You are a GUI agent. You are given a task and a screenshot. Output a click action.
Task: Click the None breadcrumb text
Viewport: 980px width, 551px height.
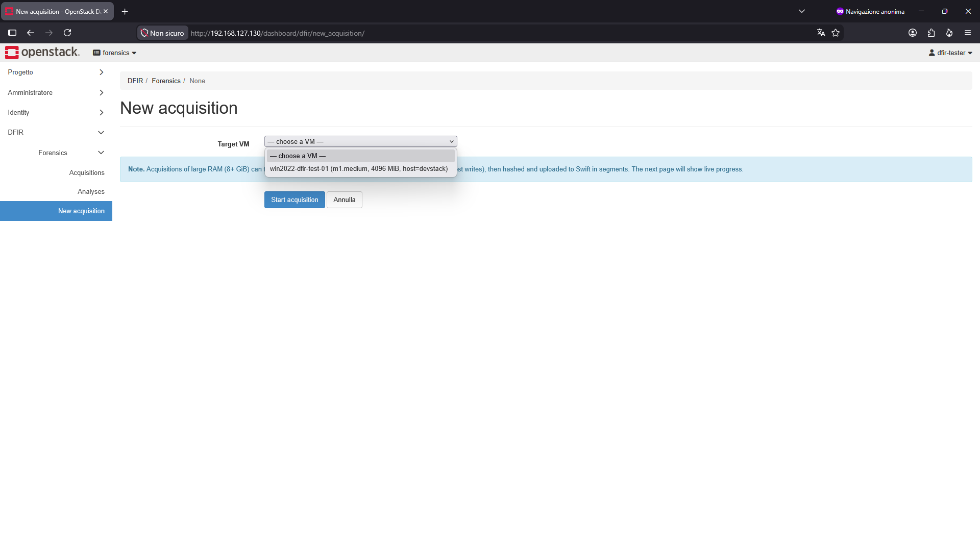[x=197, y=81]
